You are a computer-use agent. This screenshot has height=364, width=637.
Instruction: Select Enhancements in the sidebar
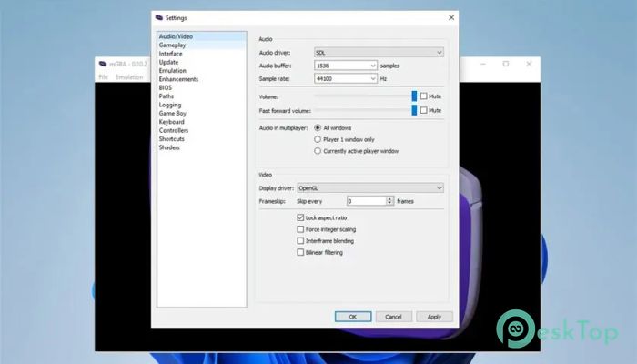click(x=201, y=79)
